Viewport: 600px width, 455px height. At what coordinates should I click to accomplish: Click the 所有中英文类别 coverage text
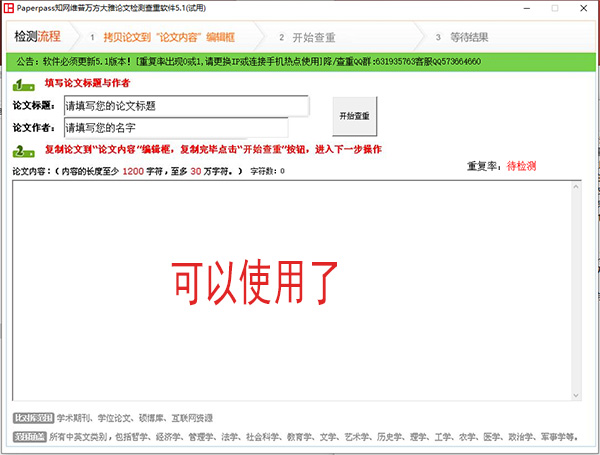pyautogui.click(x=313, y=437)
